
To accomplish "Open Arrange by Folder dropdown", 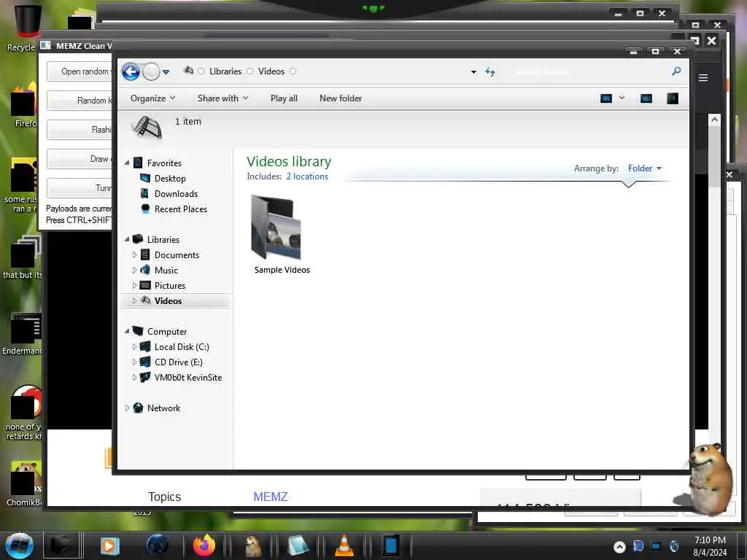I will click(645, 168).
